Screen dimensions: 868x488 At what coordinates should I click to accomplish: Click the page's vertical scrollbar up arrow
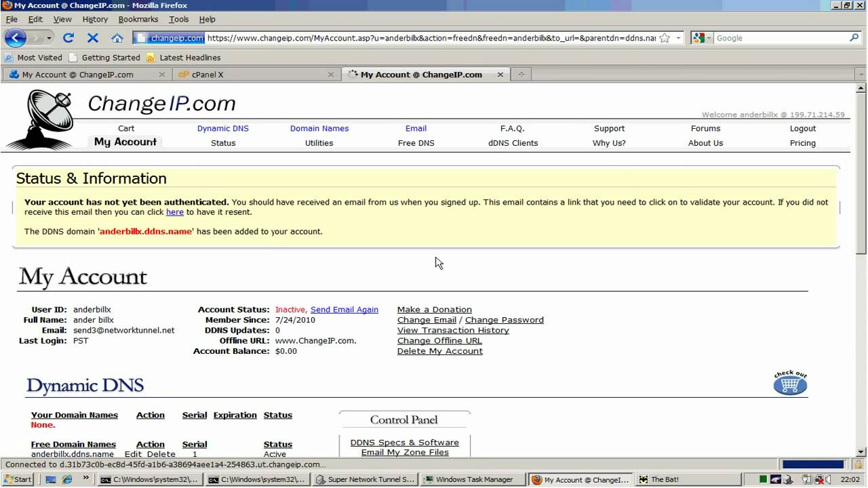(861, 88)
